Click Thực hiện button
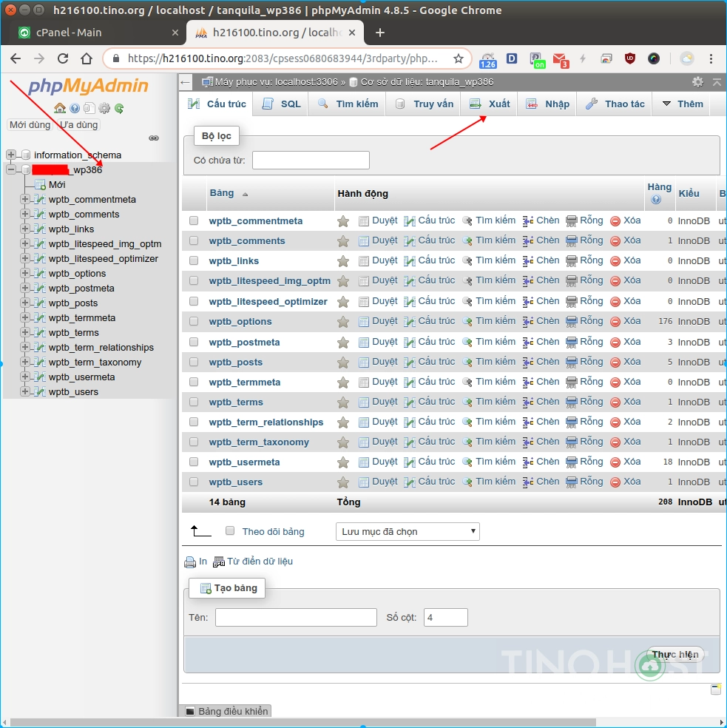Screen dimensions: 727x728 [x=675, y=654]
